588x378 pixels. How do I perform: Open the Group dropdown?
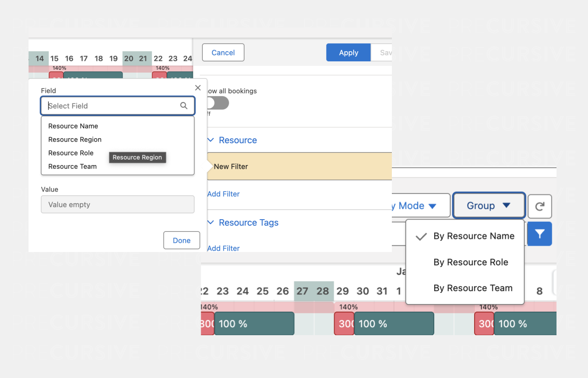pyautogui.click(x=488, y=206)
